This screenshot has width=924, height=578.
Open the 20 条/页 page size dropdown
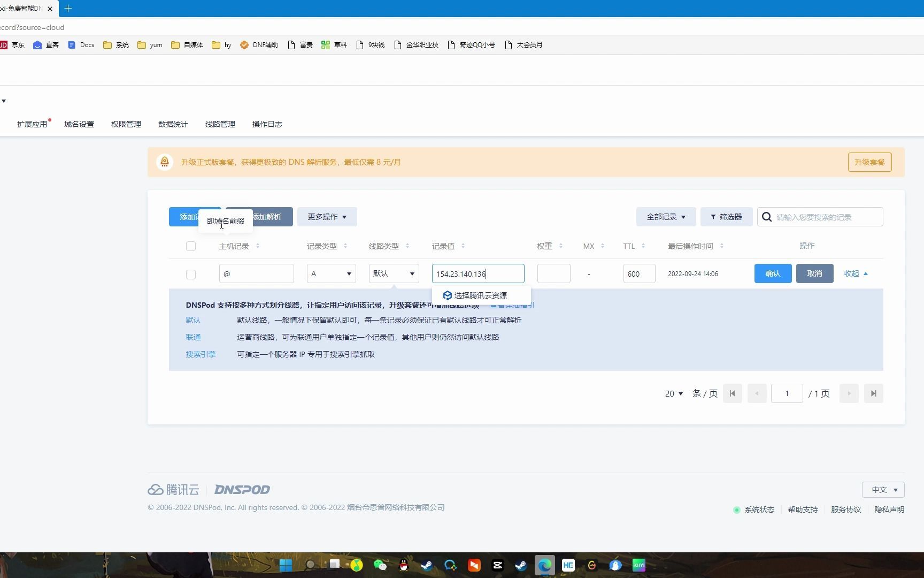pyautogui.click(x=674, y=393)
